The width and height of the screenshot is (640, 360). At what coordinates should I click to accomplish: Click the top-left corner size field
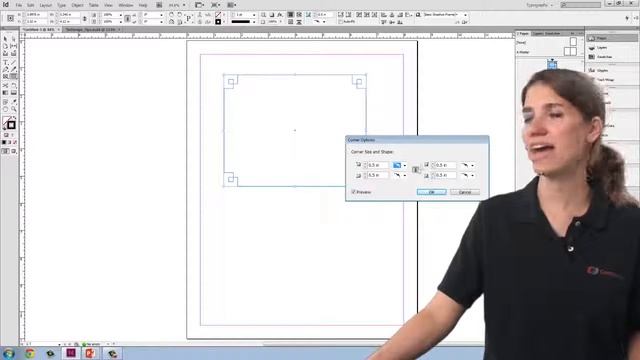point(378,165)
